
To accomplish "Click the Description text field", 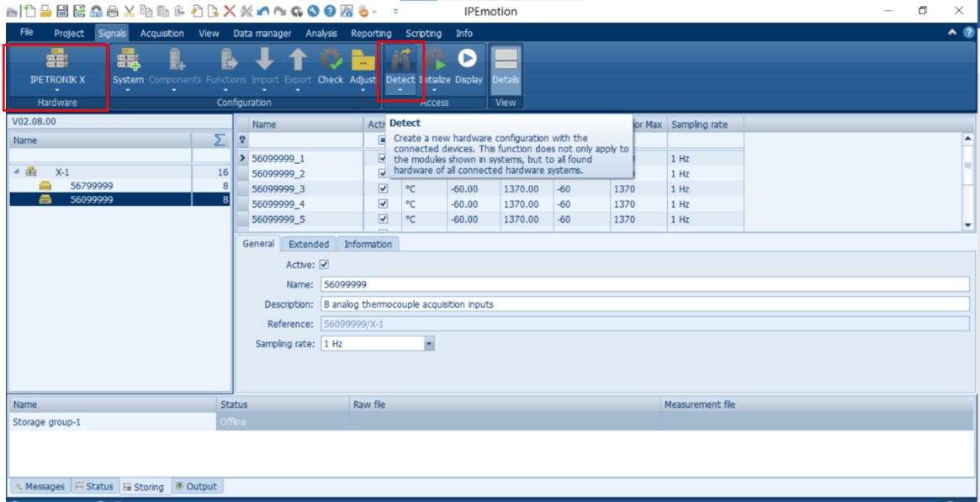I will pyautogui.click(x=644, y=304).
